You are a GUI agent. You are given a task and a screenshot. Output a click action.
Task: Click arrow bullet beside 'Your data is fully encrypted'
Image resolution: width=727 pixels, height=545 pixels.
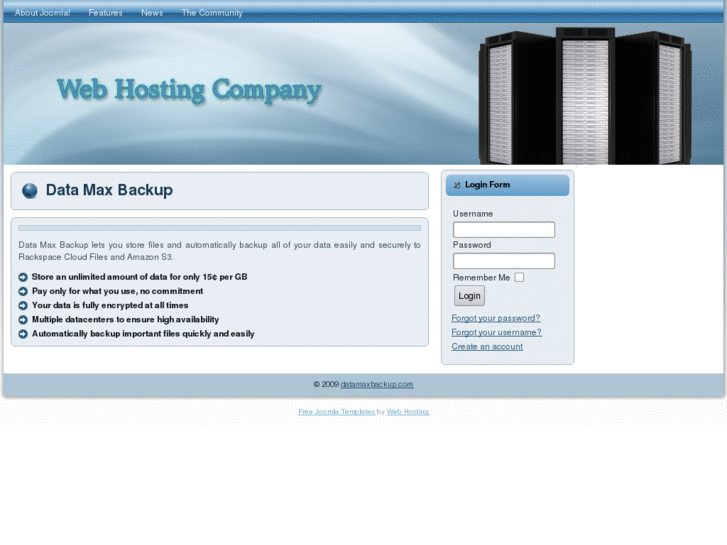tap(23, 306)
